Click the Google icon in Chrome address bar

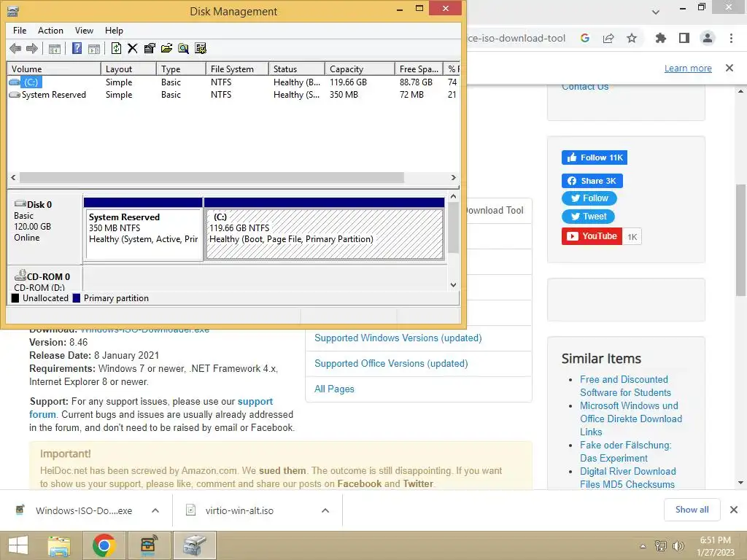coord(585,38)
